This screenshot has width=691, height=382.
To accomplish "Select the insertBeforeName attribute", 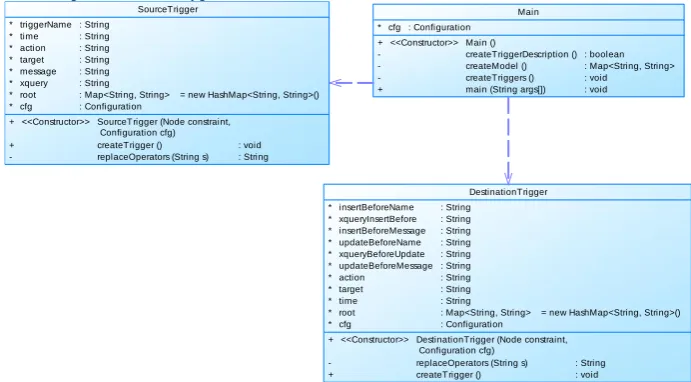I will [x=376, y=207].
